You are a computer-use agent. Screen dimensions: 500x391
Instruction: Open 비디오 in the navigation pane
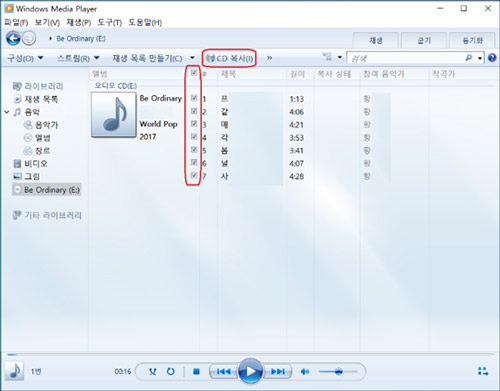(x=31, y=164)
